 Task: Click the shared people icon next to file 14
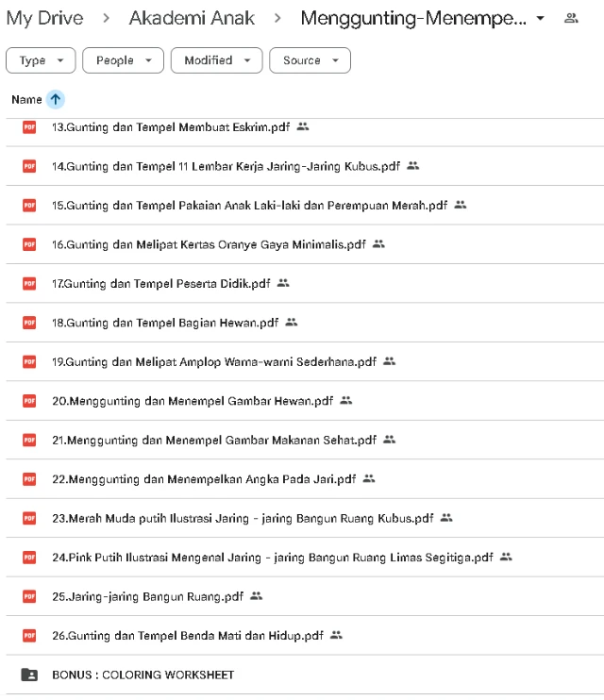pos(412,166)
